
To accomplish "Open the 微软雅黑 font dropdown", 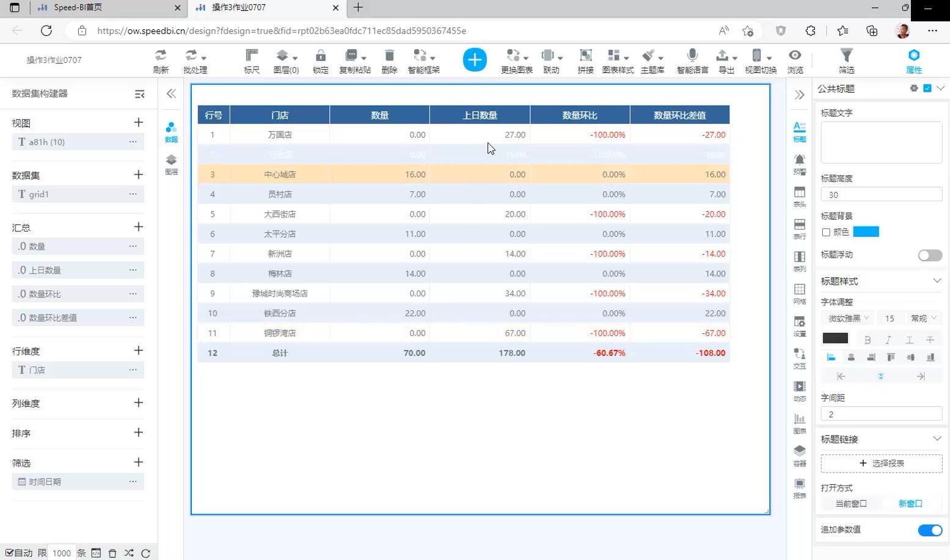I will 848,318.
